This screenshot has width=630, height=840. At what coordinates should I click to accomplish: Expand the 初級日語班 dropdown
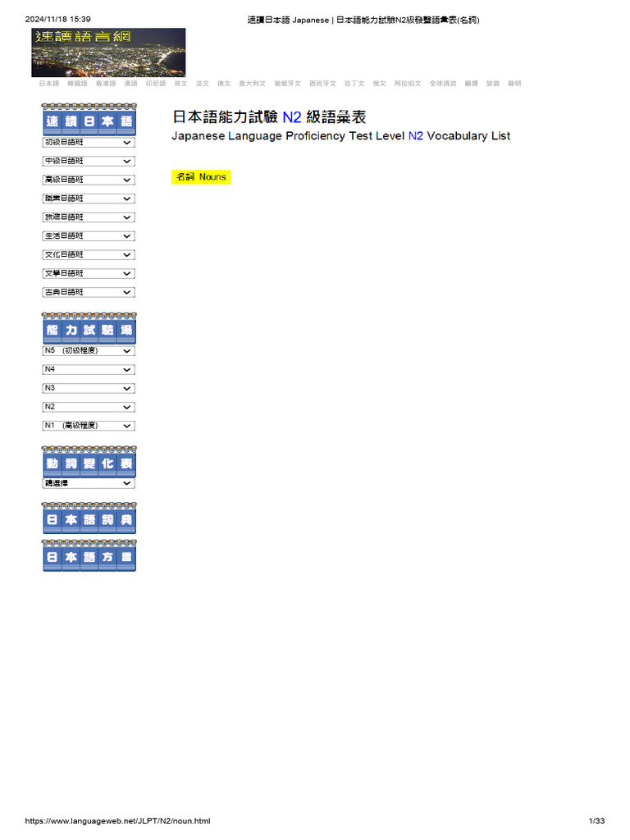89,143
